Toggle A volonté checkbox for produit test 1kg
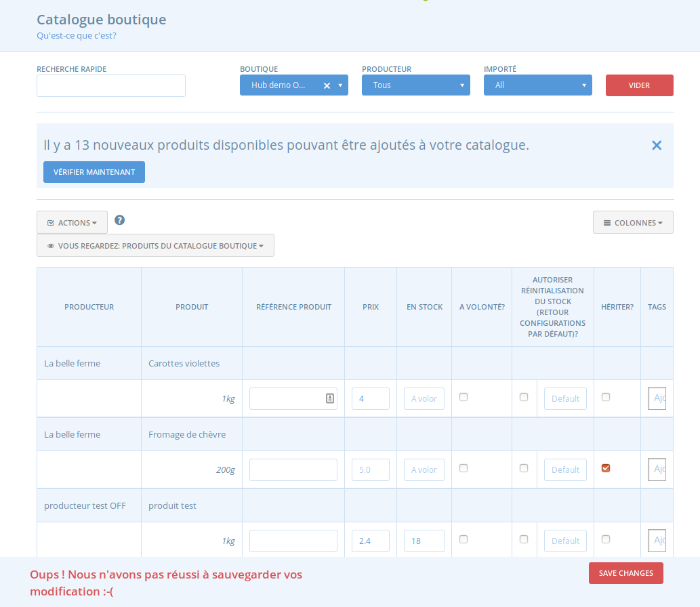 point(464,539)
